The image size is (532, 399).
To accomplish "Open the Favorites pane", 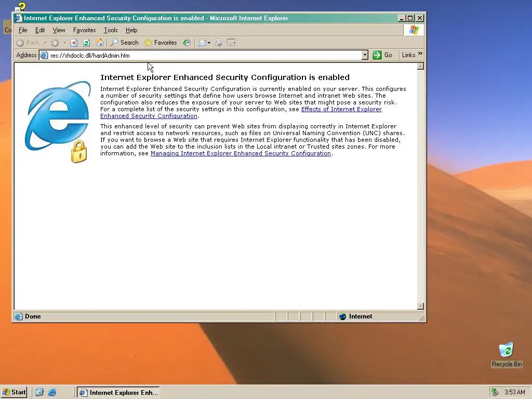I will point(161,43).
